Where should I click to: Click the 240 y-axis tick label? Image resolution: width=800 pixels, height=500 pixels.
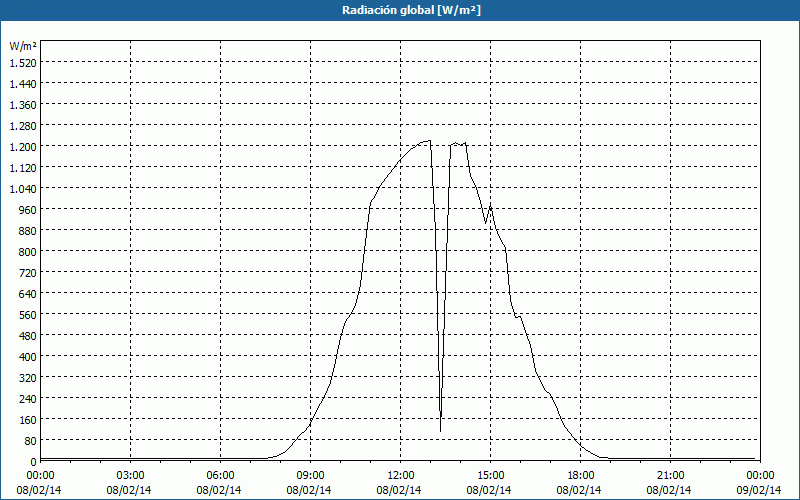click(29, 398)
